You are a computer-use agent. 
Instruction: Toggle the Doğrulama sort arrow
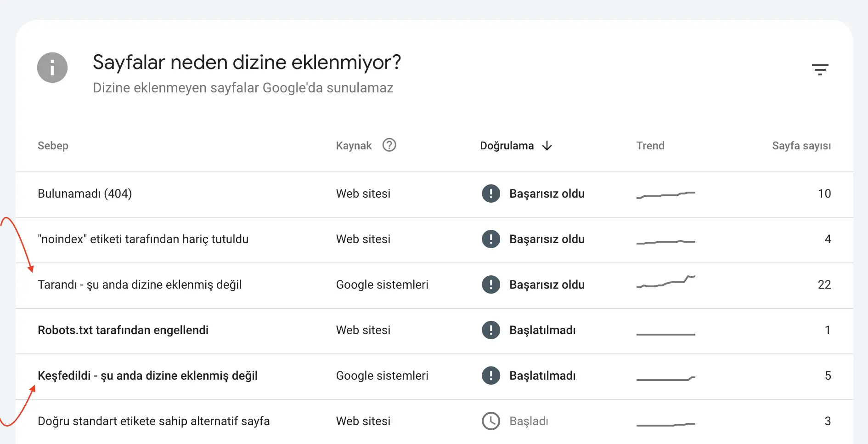coord(547,146)
